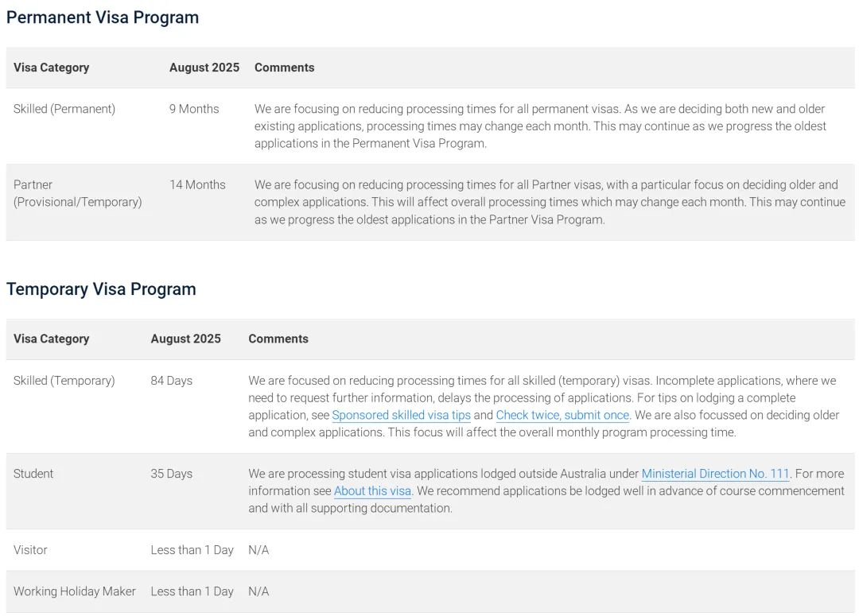The width and height of the screenshot is (859, 616).
Task: Follow the About this visa link
Action: [372, 491]
